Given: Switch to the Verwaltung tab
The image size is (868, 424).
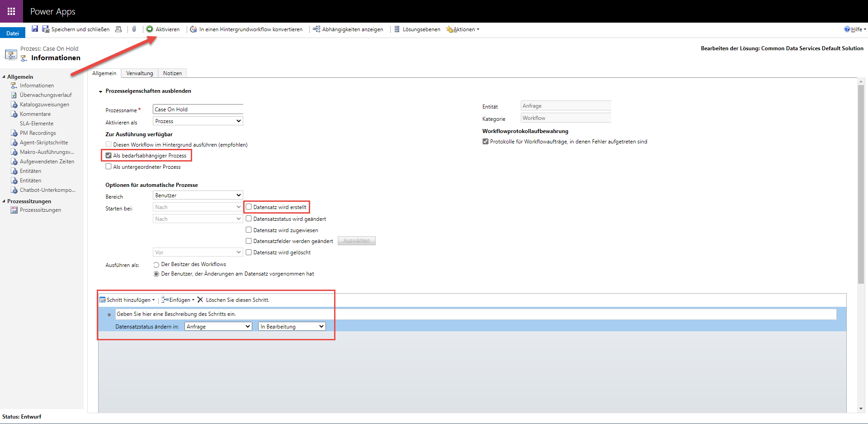Looking at the screenshot, I should tap(140, 73).
